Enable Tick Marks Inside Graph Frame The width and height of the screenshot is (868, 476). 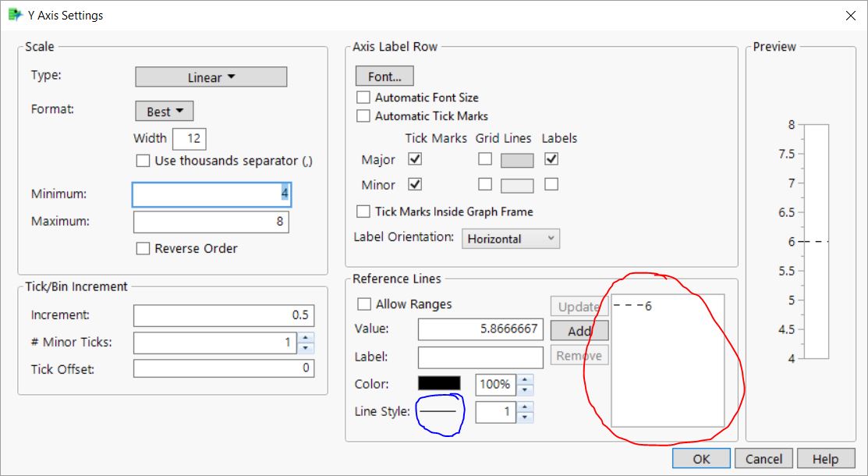point(363,211)
